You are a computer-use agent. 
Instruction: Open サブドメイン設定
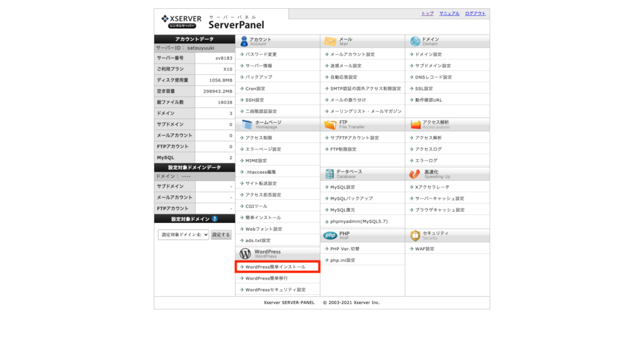433,65
